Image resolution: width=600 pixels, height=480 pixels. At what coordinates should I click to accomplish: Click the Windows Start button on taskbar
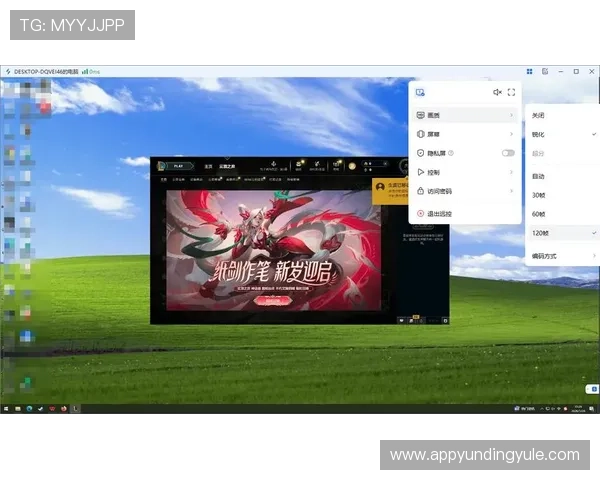pos(6,408)
